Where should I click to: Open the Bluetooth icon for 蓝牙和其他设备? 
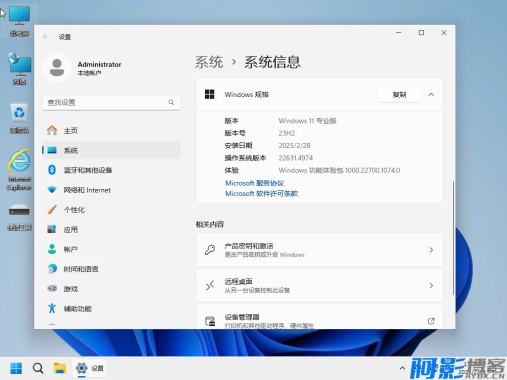52,170
